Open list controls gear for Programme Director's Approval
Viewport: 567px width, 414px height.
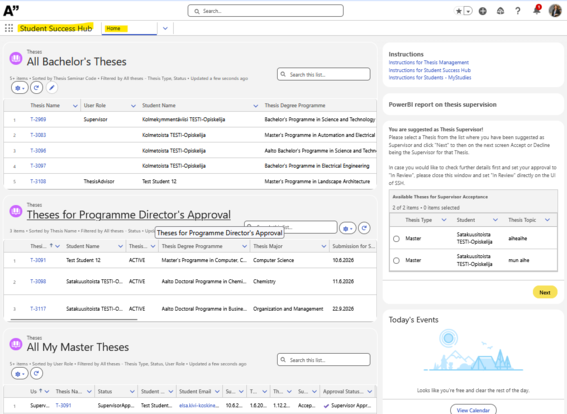click(348, 228)
